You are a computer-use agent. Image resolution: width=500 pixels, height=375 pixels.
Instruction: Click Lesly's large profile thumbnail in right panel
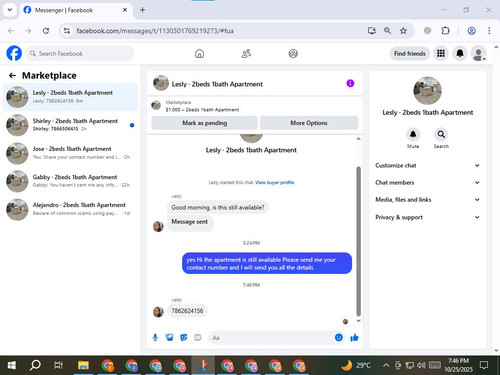click(x=427, y=91)
